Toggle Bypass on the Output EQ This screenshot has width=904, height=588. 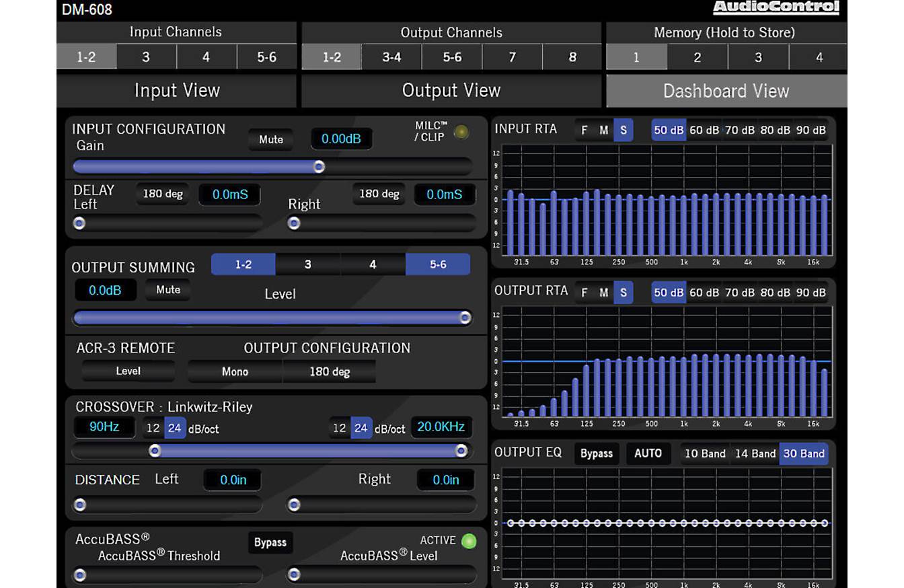597,453
